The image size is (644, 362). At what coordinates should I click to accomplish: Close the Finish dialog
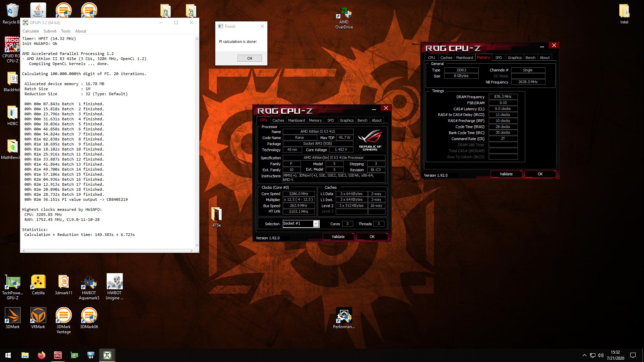[x=262, y=26]
